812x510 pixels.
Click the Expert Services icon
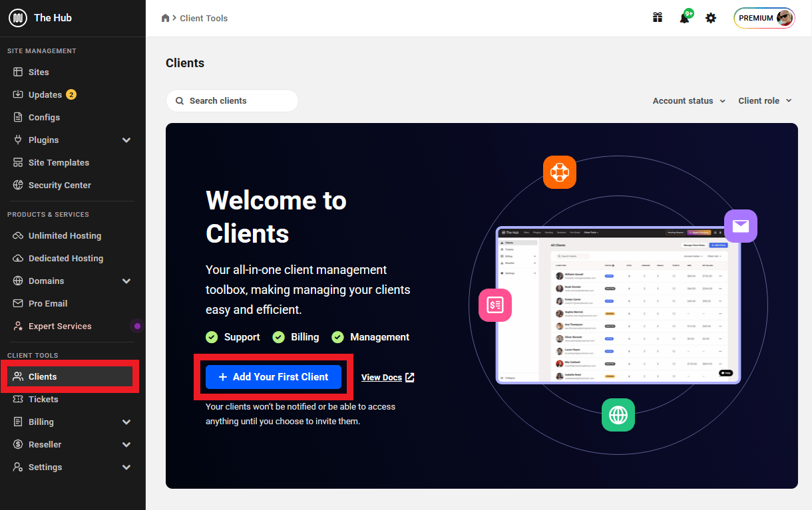coord(18,326)
